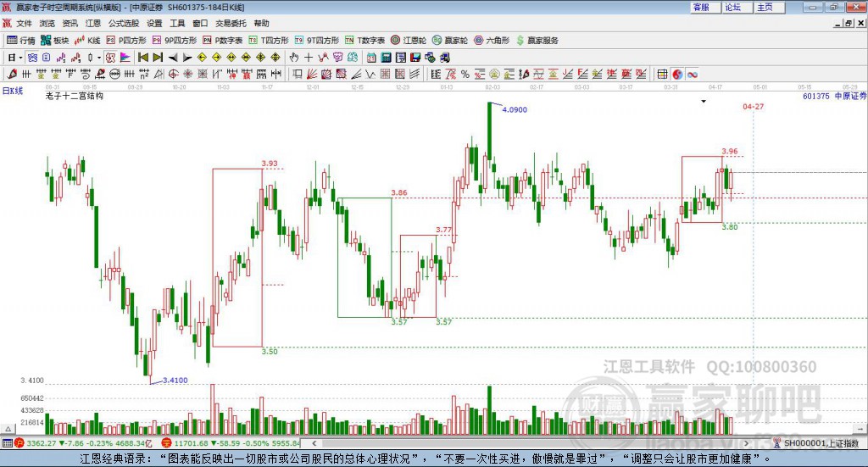
Task: Click the 沪 index 3362.27 status entry
Action: pyautogui.click(x=83, y=443)
